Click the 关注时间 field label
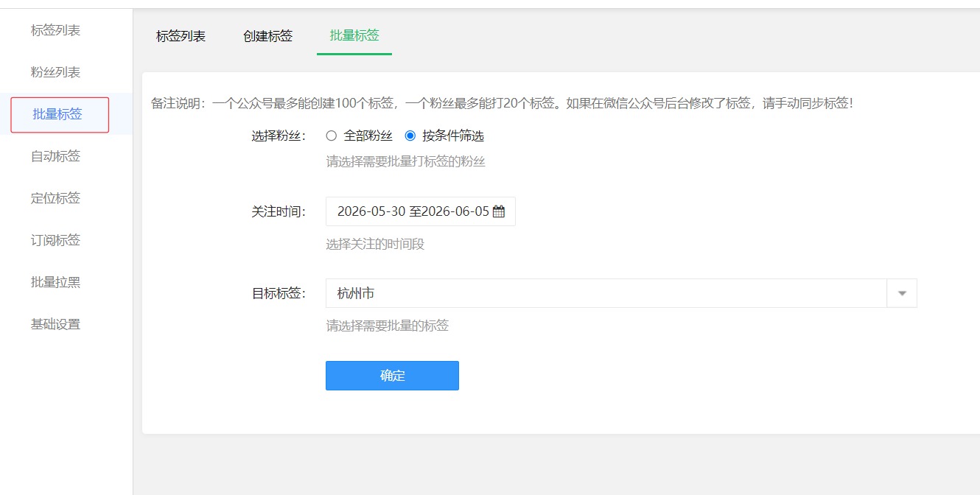Screen dimensions: 980x495 point(279,211)
